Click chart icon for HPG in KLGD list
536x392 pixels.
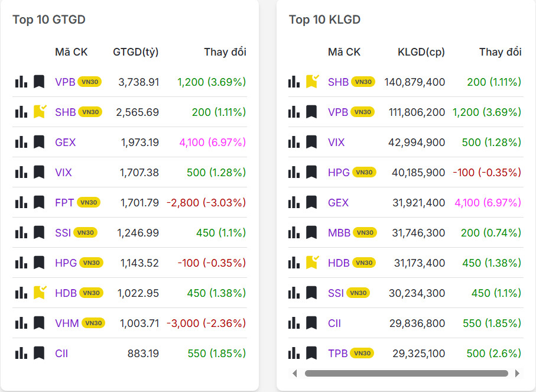tap(294, 172)
